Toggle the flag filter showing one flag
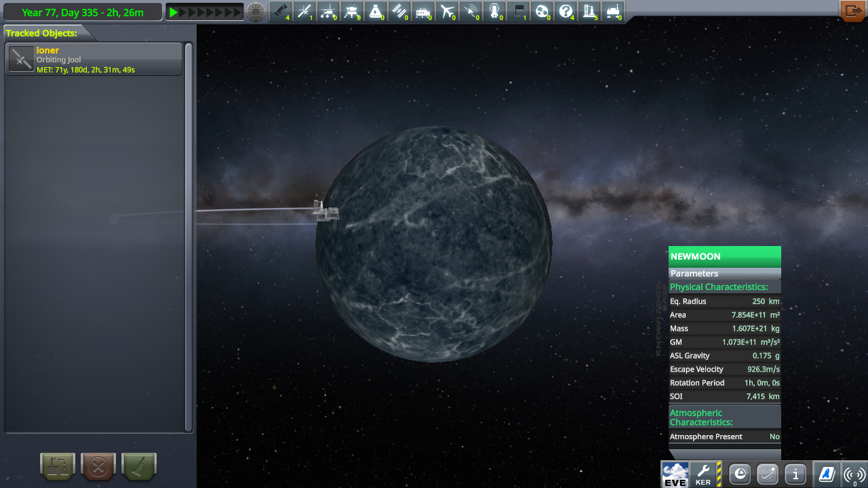This screenshot has height=488, width=868. click(519, 11)
